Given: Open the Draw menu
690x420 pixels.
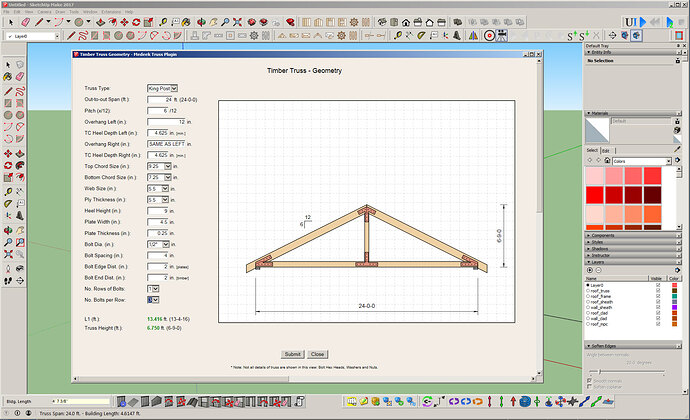Looking at the screenshot, I should (x=60, y=12).
